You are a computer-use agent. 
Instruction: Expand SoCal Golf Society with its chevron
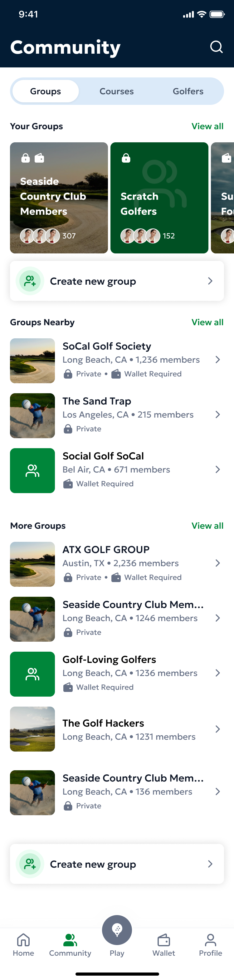click(x=218, y=359)
